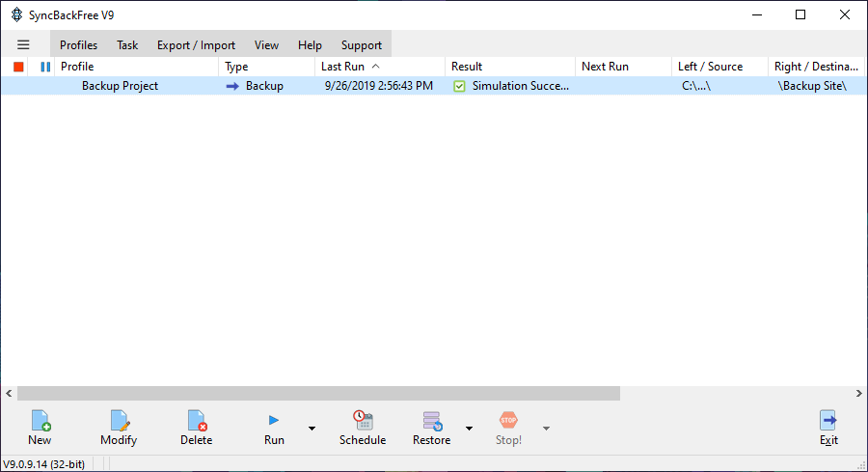The height and width of the screenshot is (472, 868).
Task: Click the SyncBackFree app logo icon
Action: point(17,14)
